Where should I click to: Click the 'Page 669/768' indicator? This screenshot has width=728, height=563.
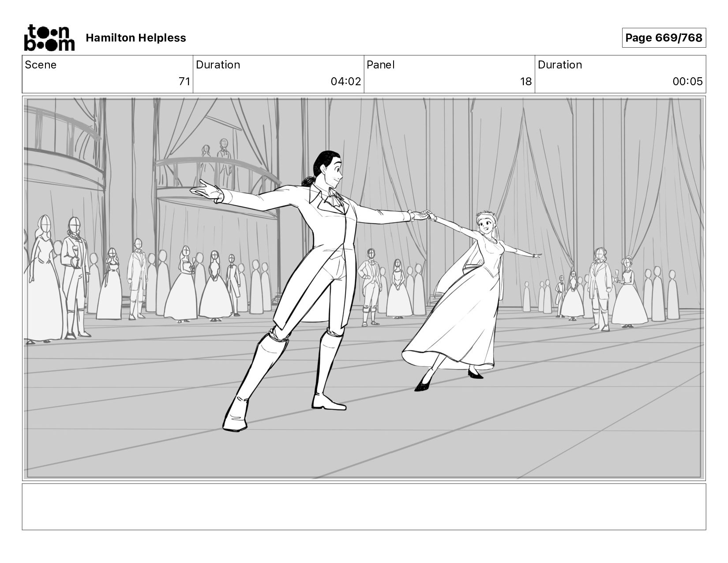coord(664,38)
